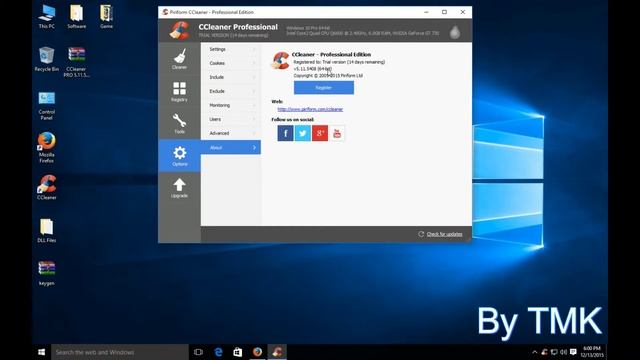Open Piriform YouTube channel icon
640x360 pixels.
(x=337, y=133)
